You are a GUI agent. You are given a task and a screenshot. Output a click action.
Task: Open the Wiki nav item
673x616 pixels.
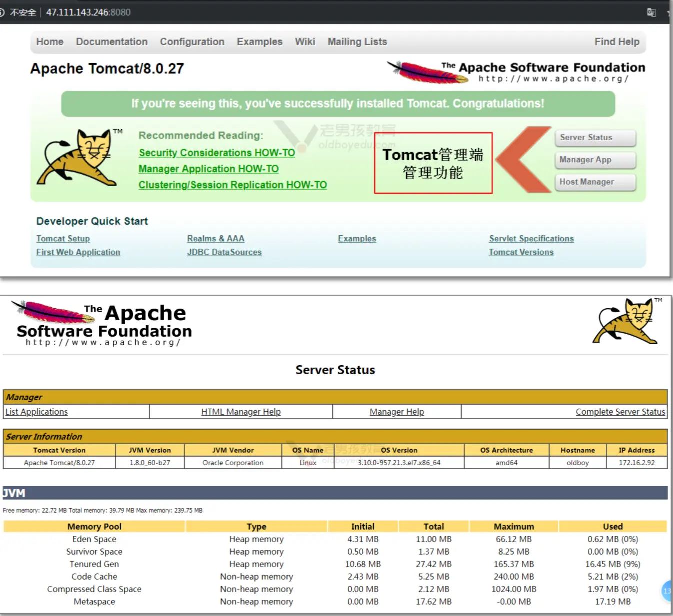tap(305, 42)
